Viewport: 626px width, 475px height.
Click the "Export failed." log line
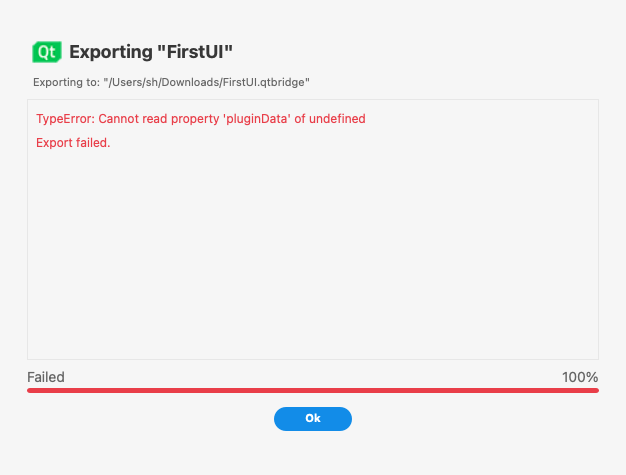73,143
